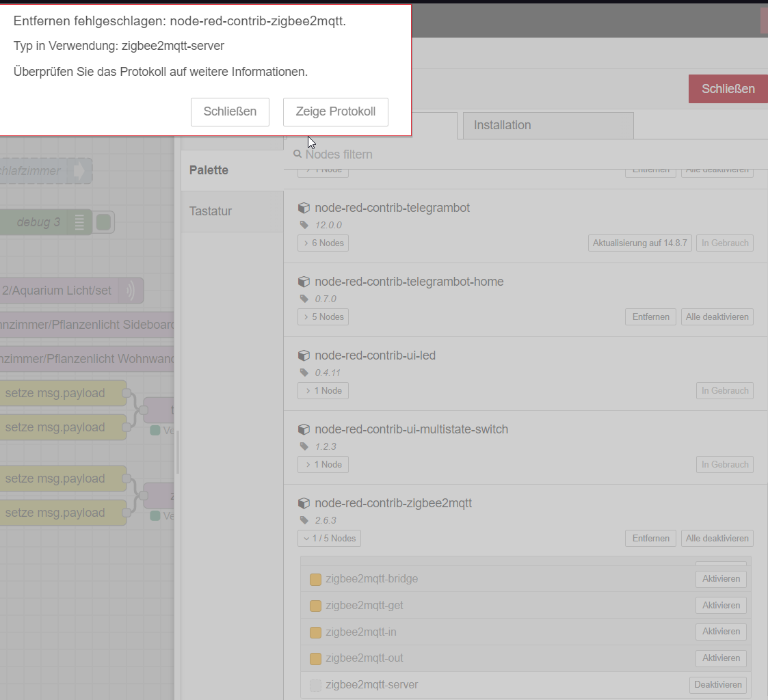Select the Palette settings section
768x700 pixels.
click(232, 170)
